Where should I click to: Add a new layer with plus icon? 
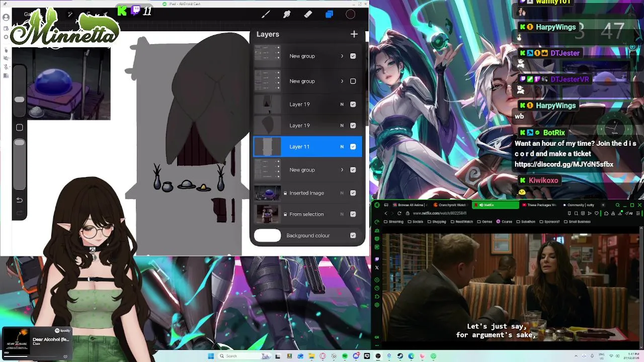[354, 34]
